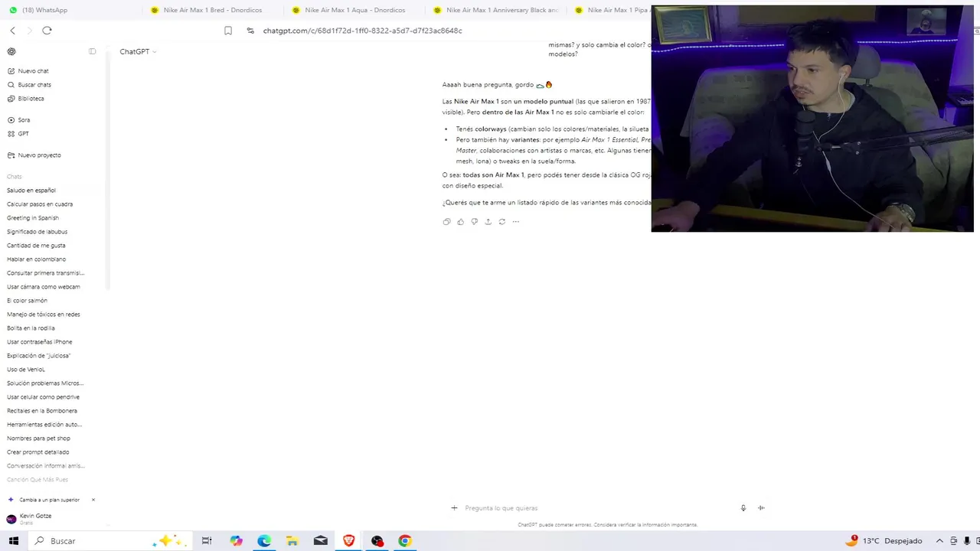Share the response with the share icon
The image size is (980, 551).
click(488, 222)
